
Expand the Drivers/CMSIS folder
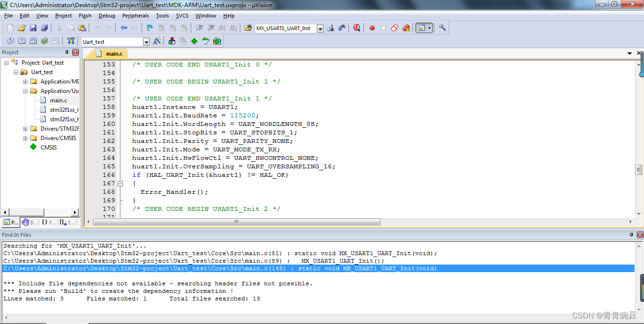pos(25,138)
